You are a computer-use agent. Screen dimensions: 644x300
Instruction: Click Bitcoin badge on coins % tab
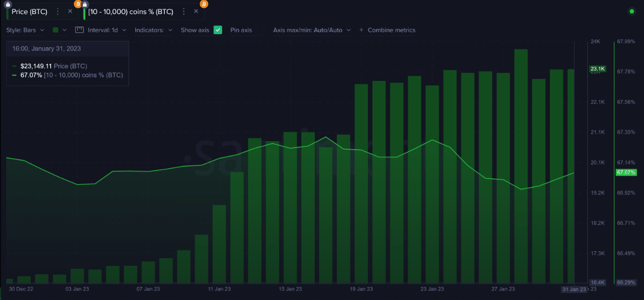(x=204, y=4)
